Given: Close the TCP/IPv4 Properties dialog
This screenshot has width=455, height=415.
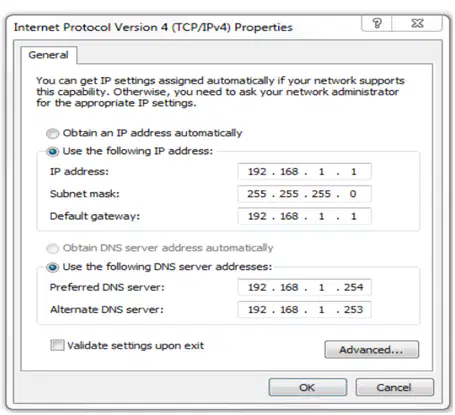Looking at the screenshot, I should pyautogui.click(x=417, y=23).
